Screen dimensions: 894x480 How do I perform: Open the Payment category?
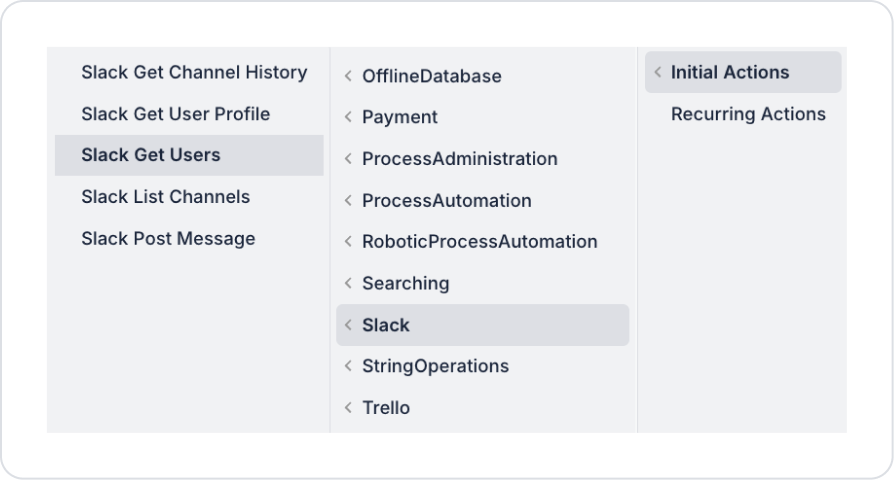click(400, 117)
